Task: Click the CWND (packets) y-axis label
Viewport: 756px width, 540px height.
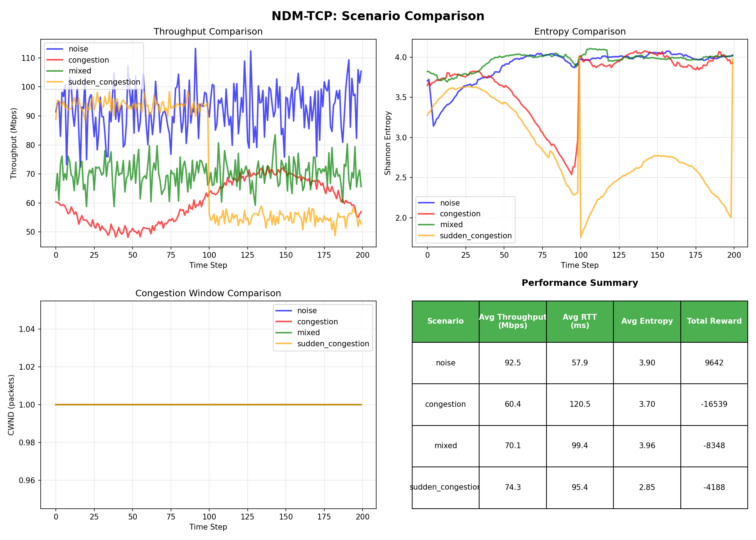Action: click(x=11, y=405)
